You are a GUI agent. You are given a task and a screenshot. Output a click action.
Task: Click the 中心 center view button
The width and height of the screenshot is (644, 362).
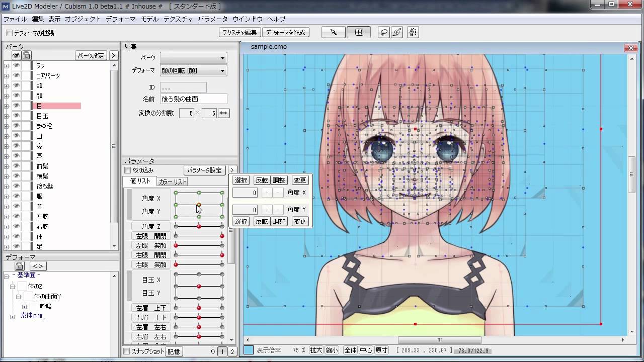click(x=366, y=350)
